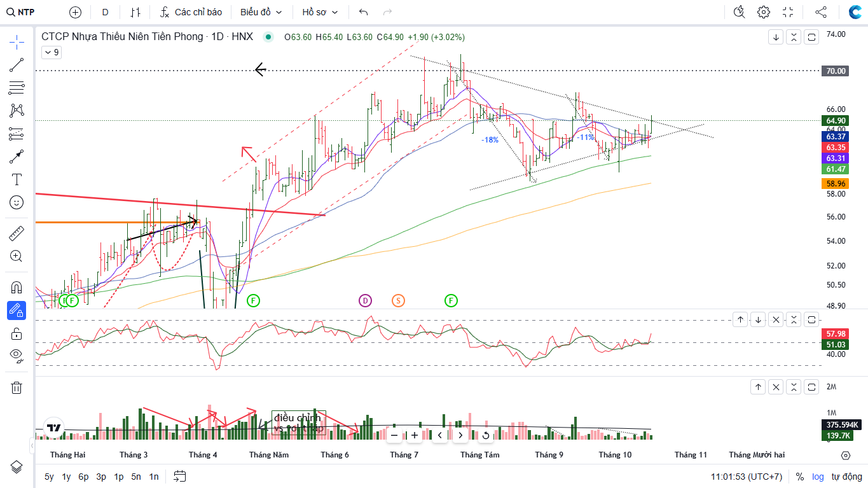Open the Các chỉ báo indicators dialog

pyautogui.click(x=191, y=12)
